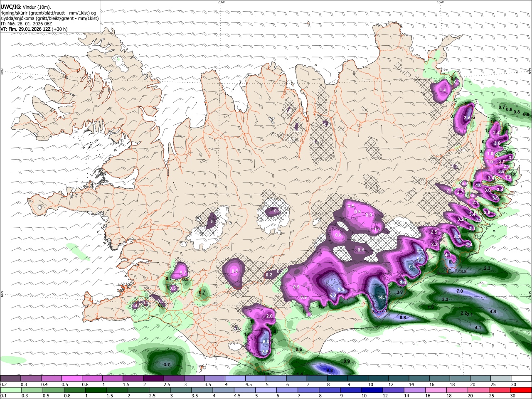Pick darkest green rain swatch between 1 and 1.5
532x399 pixels.
point(96,390)
